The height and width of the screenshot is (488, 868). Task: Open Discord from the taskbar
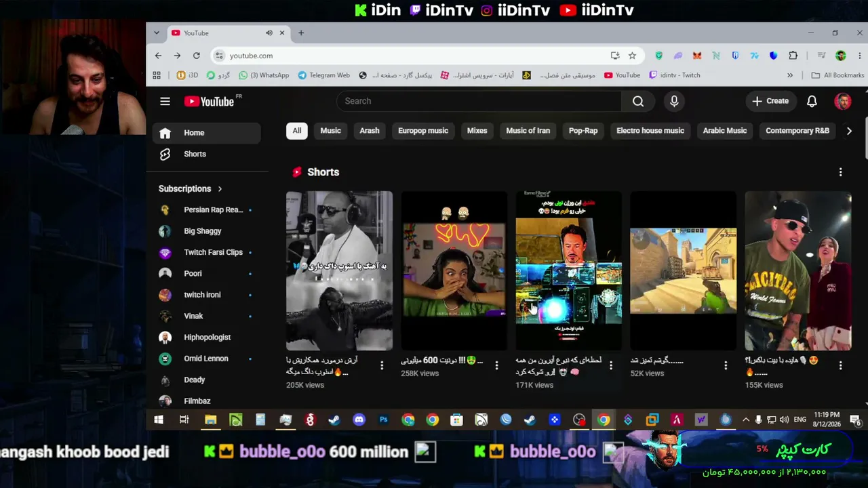(x=359, y=420)
